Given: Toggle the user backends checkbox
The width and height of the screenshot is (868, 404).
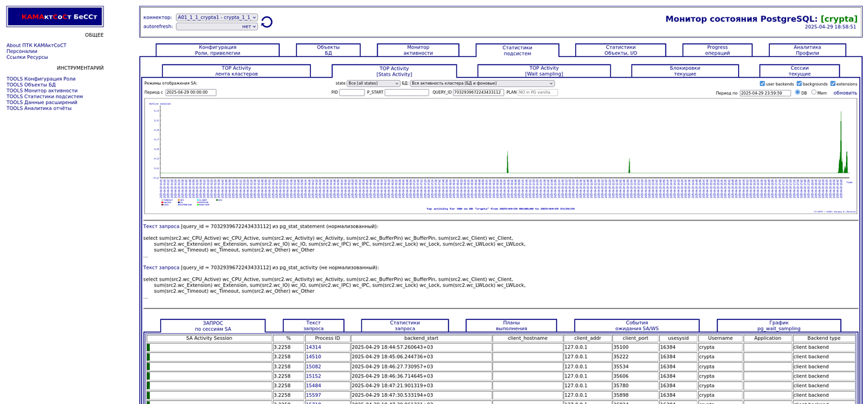Looking at the screenshot, I should click(763, 83).
